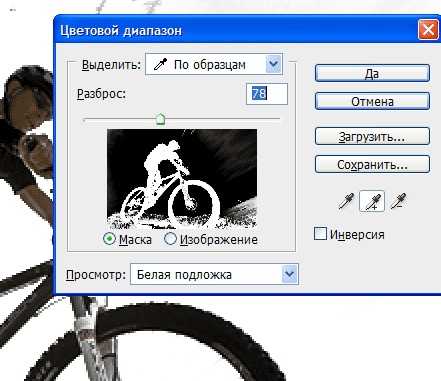Enable the Инверсия checkbox
The height and width of the screenshot is (381, 441).
click(320, 234)
